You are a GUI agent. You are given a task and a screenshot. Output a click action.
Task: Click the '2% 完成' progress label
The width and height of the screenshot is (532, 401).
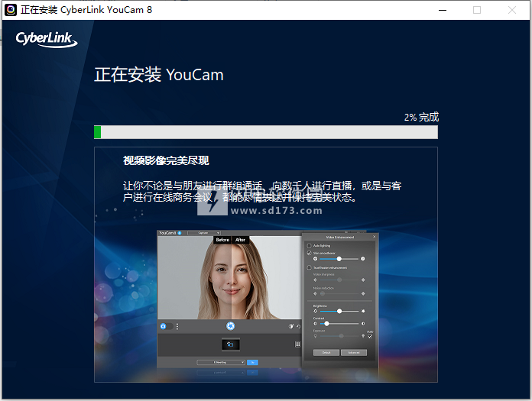coord(421,118)
